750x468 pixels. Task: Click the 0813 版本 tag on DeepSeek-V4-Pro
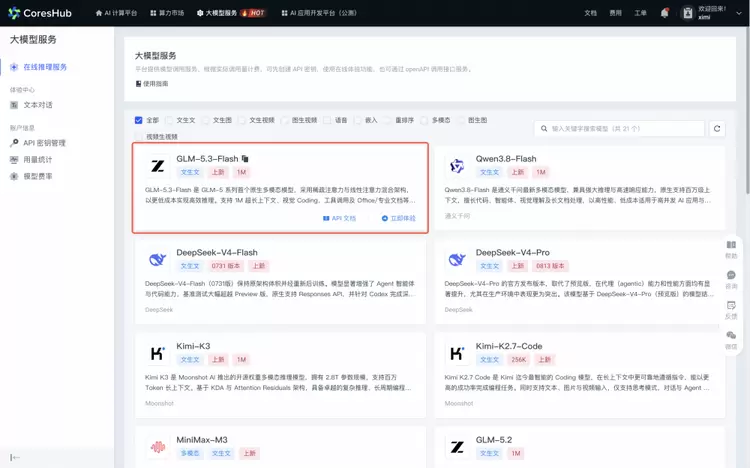pyautogui.click(x=550, y=266)
